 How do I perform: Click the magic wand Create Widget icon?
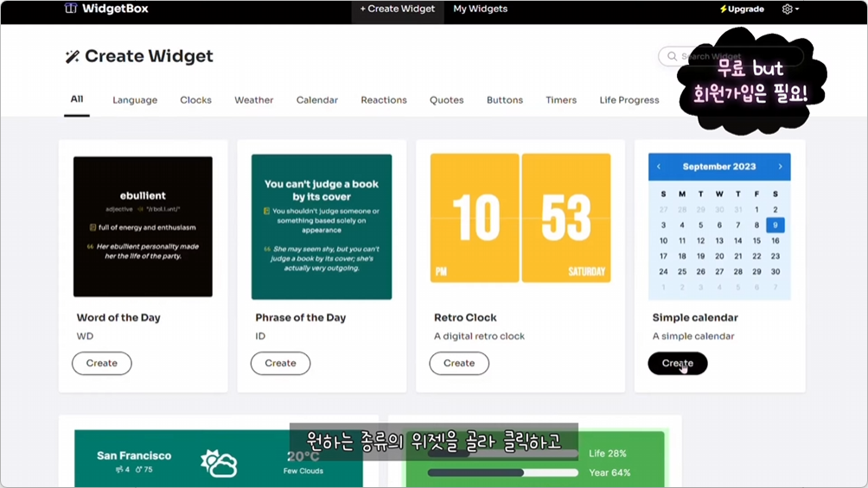[x=73, y=56]
